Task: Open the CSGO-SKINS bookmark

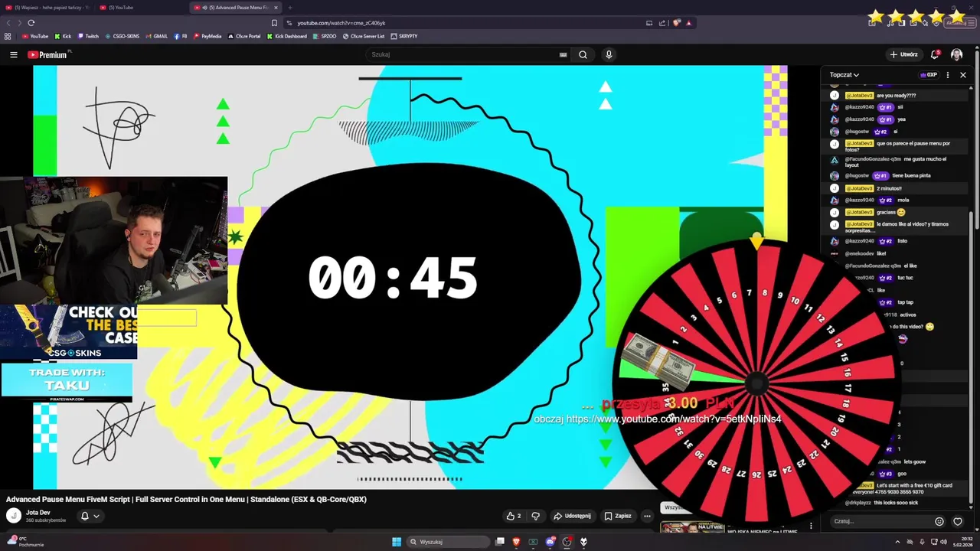Action: (x=122, y=36)
